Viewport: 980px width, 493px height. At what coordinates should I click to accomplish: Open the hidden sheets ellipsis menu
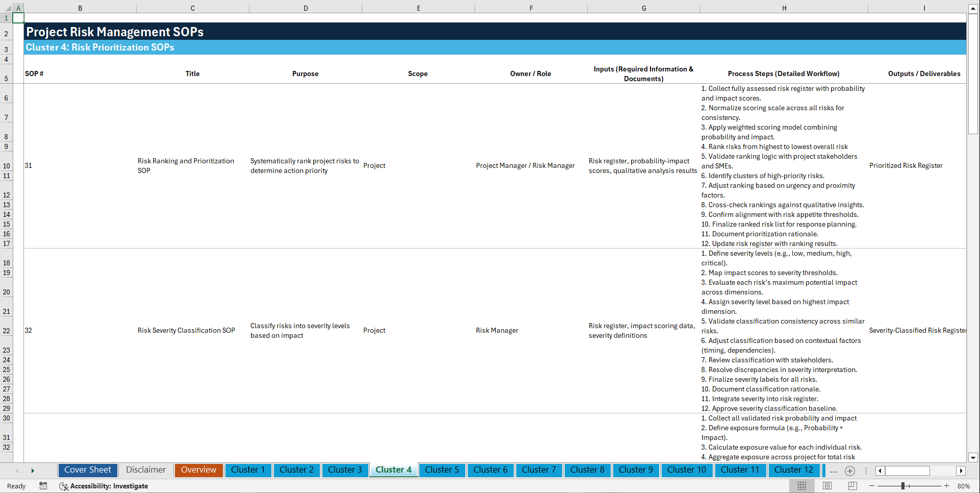click(x=834, y=471)
